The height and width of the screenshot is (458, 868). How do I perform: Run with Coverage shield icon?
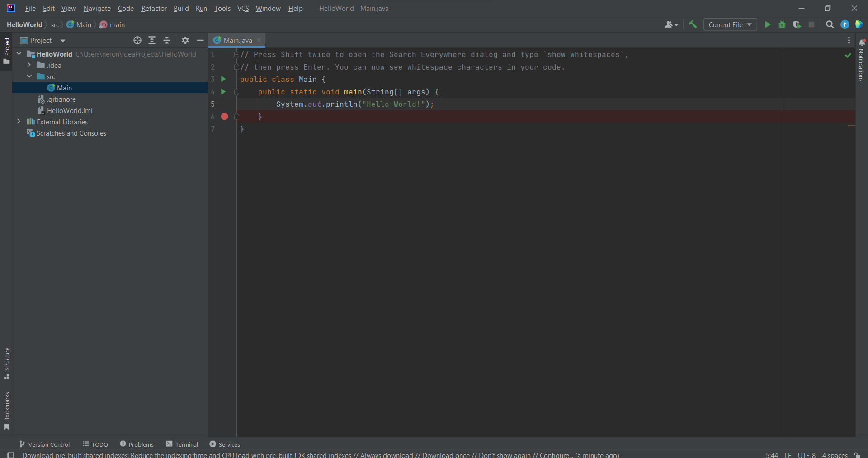tap(797, 24)
